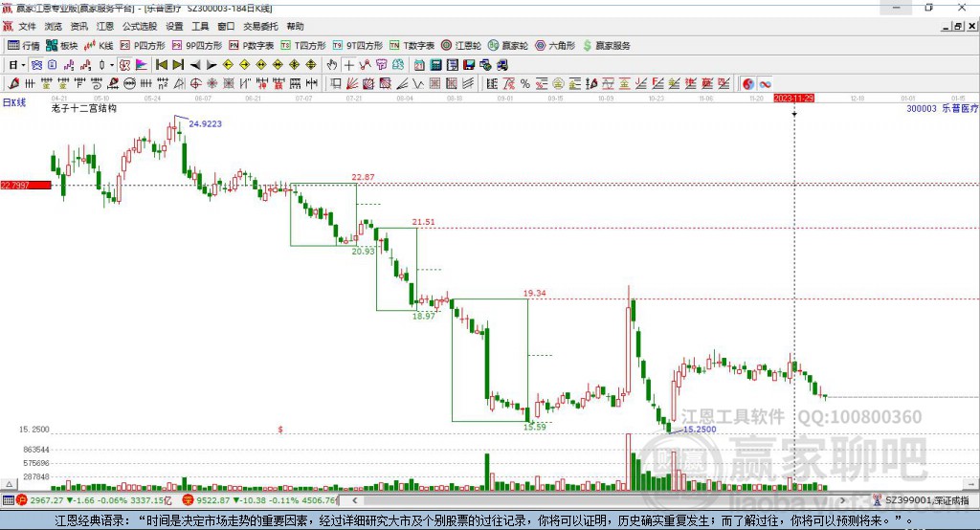This screenshot has height=530, width=980.
Task: Click the 沪 Shanghai index icon
Action: pyautogui.click(x=22, y=500)
